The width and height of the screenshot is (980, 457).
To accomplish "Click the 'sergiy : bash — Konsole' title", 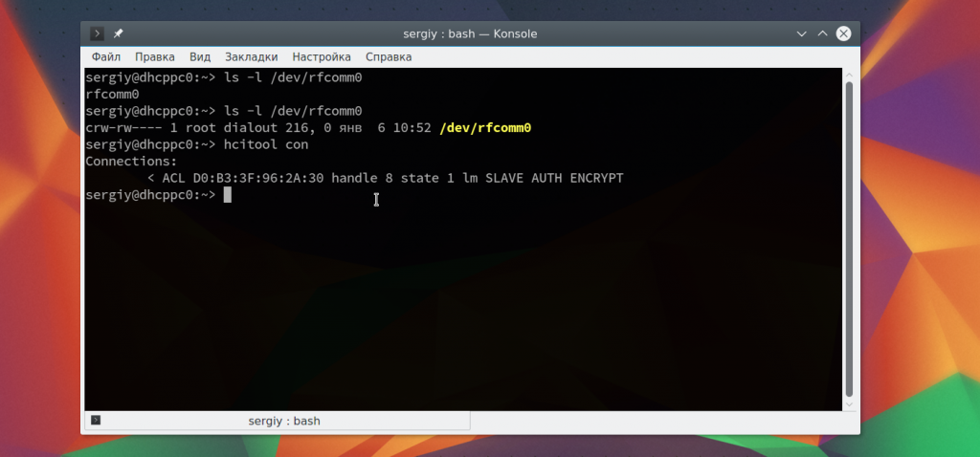I will (x=470, y=33).
